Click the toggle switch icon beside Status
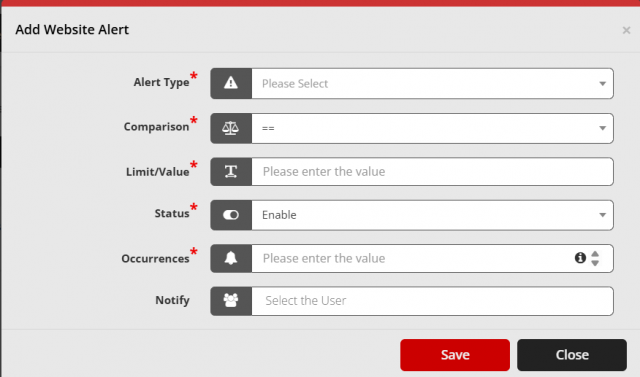This screenshot has width=640, height=377. (x=231, y=215)
